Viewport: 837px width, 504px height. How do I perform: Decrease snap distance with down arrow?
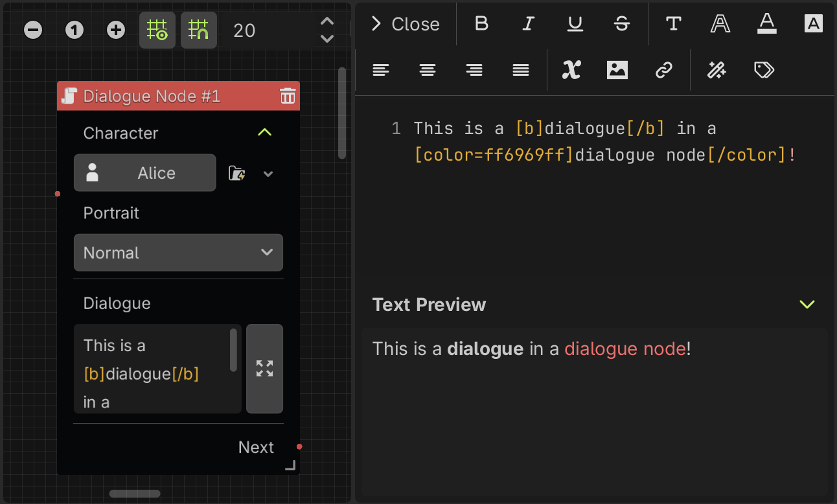327,39
